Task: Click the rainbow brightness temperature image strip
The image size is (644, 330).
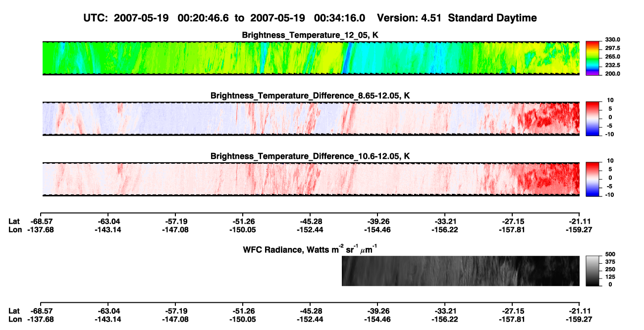Action: click(311, 58)
